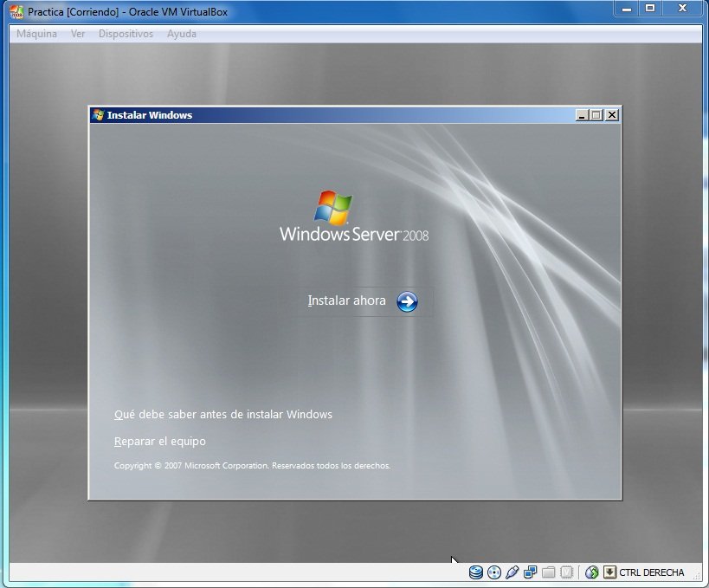Minimize the Instalar Windows dialog
This screenshot has width=709, height=588.
(x=582, y=115)
